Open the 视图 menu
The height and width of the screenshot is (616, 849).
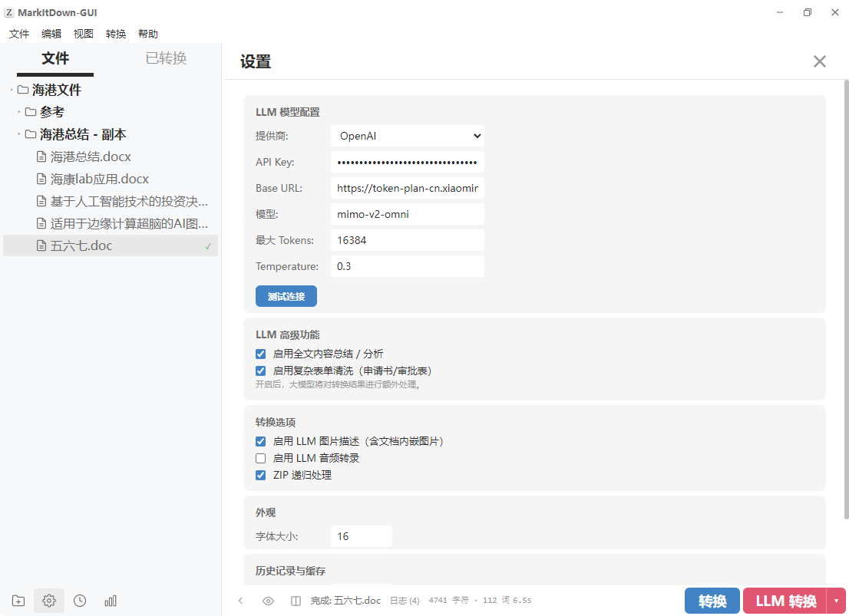[x=84, y=34]
